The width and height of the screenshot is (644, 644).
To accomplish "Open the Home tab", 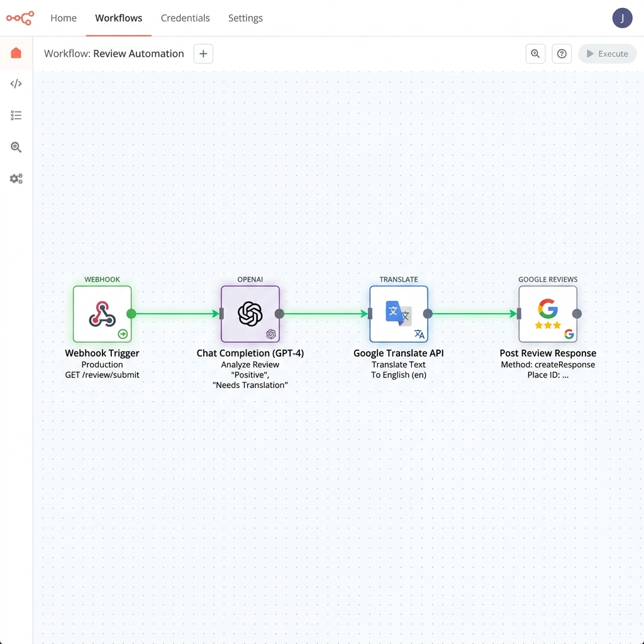I will pos(64,18).
